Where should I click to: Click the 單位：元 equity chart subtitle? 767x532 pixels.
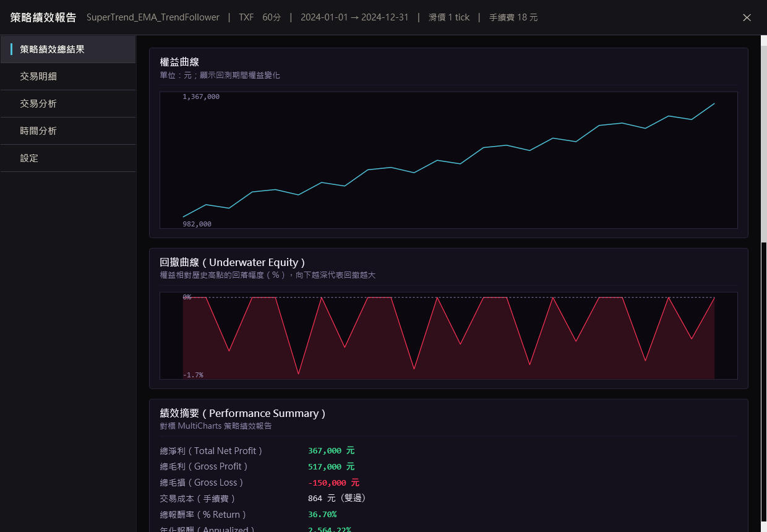220,75
